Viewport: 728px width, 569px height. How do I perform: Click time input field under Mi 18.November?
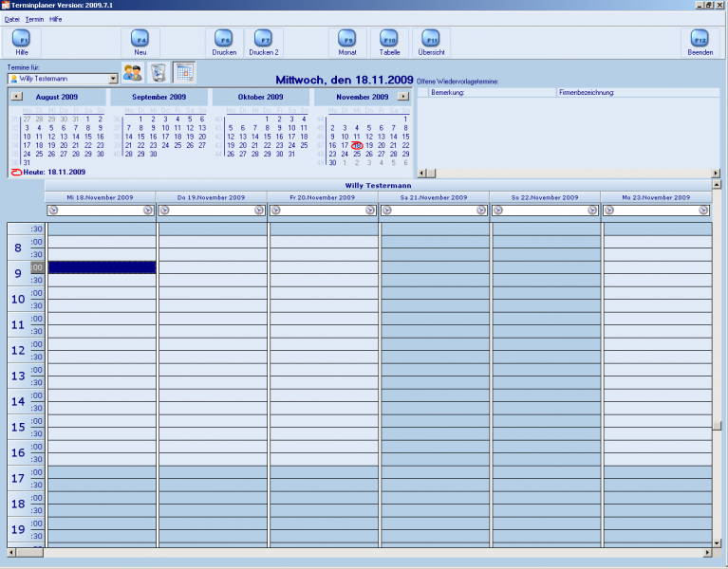(x=101, y=211)
